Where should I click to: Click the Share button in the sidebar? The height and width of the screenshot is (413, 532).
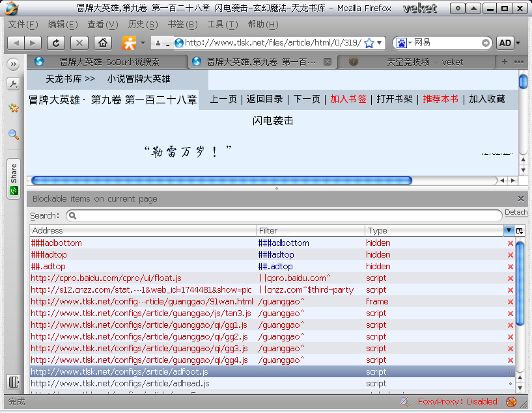[x=14, y=179]
